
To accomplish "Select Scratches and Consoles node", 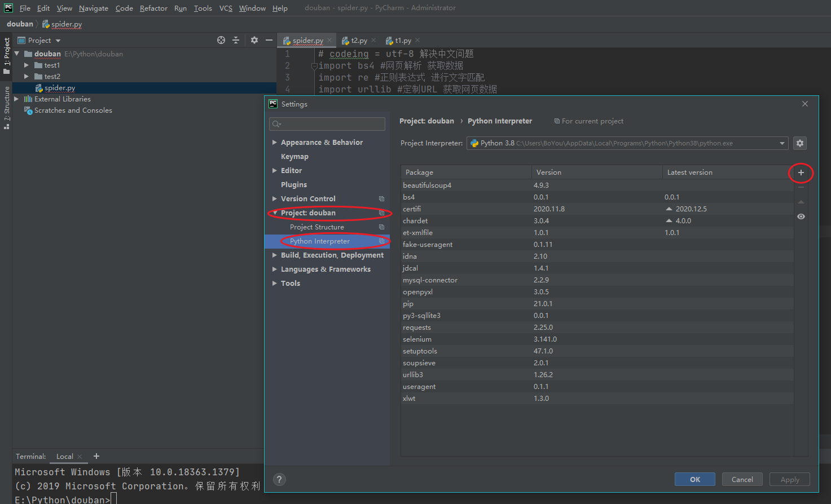I will coord(73,110).
